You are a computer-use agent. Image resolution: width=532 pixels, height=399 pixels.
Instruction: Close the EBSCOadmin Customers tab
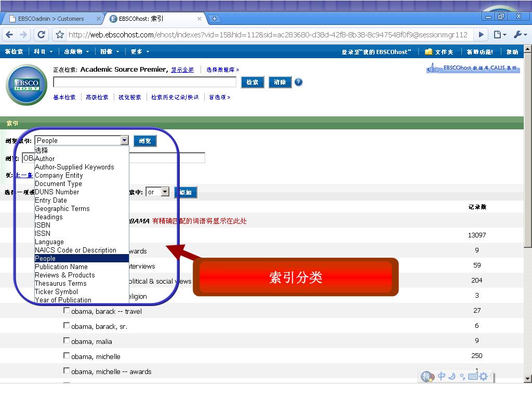99,19
